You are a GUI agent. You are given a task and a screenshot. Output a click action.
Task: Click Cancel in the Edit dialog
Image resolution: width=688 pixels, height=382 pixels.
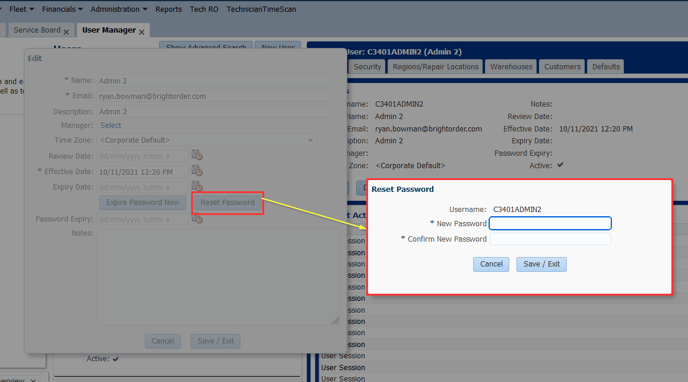click(163, 341)
